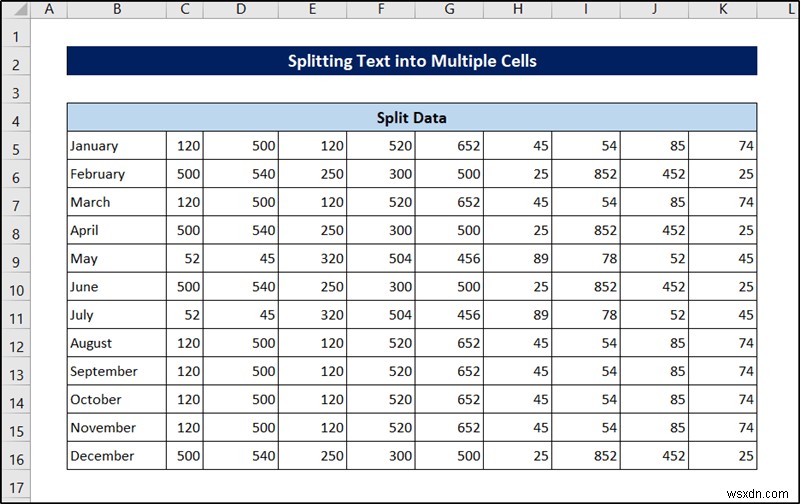The width and height of the screenshot is (800, 504).
Task: Select cell E9 showing 320
Action: pos(312,258)
